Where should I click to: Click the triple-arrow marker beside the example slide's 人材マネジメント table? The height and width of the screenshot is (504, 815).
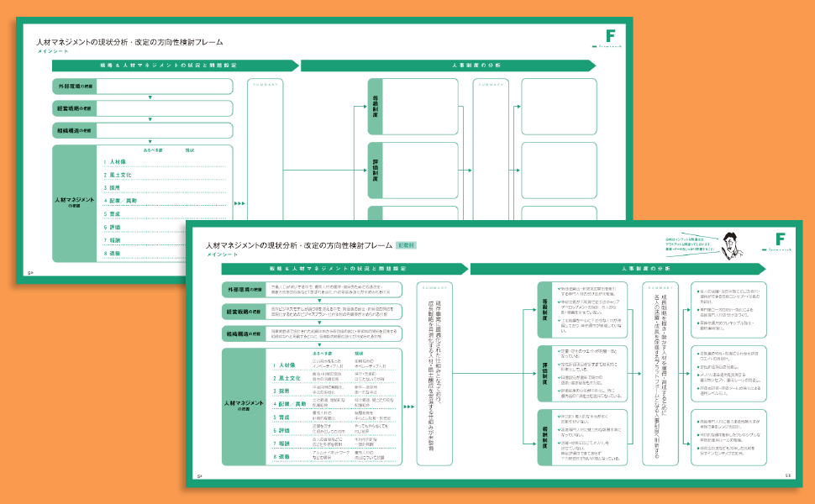[409, 407]
